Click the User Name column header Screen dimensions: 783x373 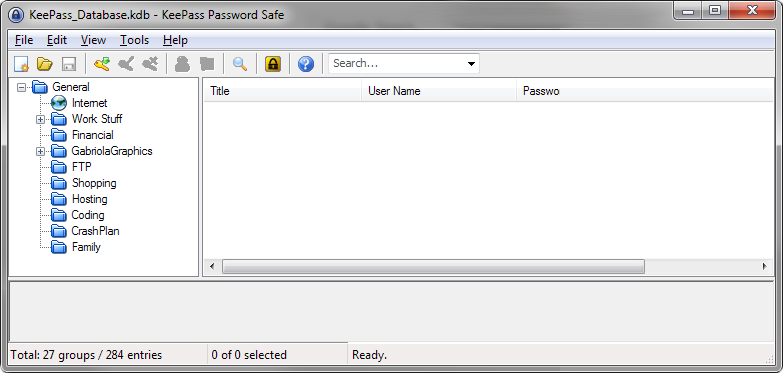click(x=439, y=91)
